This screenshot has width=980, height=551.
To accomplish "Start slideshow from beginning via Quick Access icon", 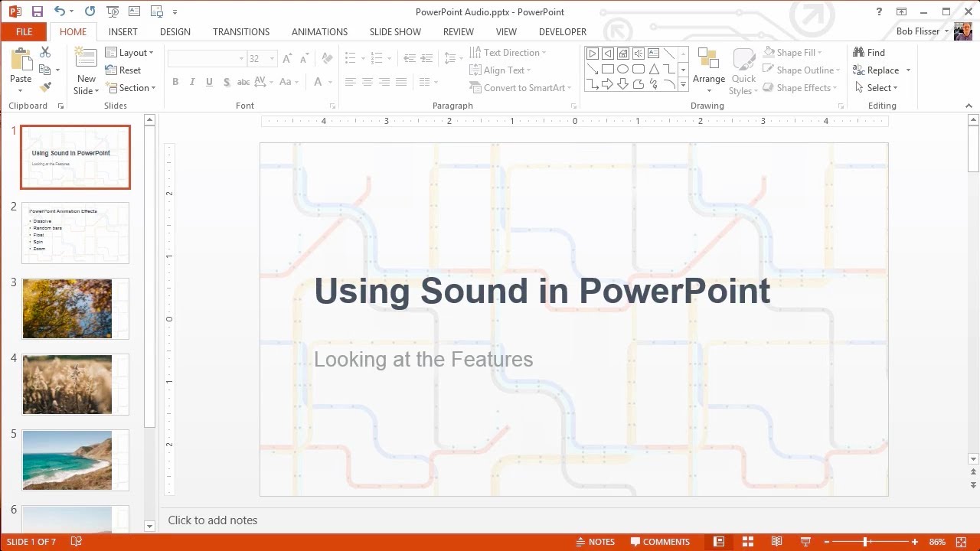I will tap(113, 11).
